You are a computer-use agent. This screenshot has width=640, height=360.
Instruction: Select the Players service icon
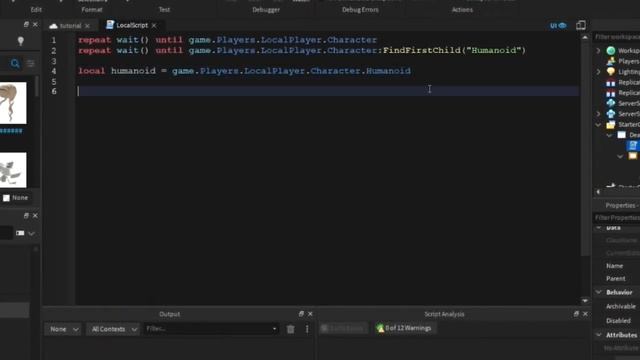click(611, 61)
